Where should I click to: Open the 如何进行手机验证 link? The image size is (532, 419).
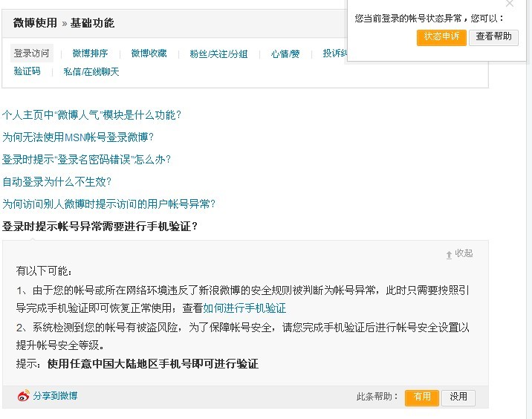click(244, 308)
